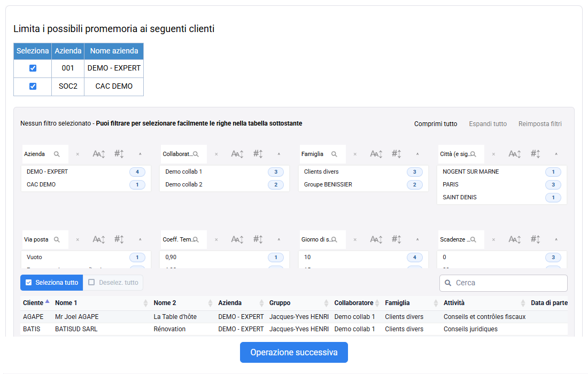The height and width of the screenshot is (374, 588).
Task: Filter by Groupe BENISSIER family
Action: coord(363,184)
